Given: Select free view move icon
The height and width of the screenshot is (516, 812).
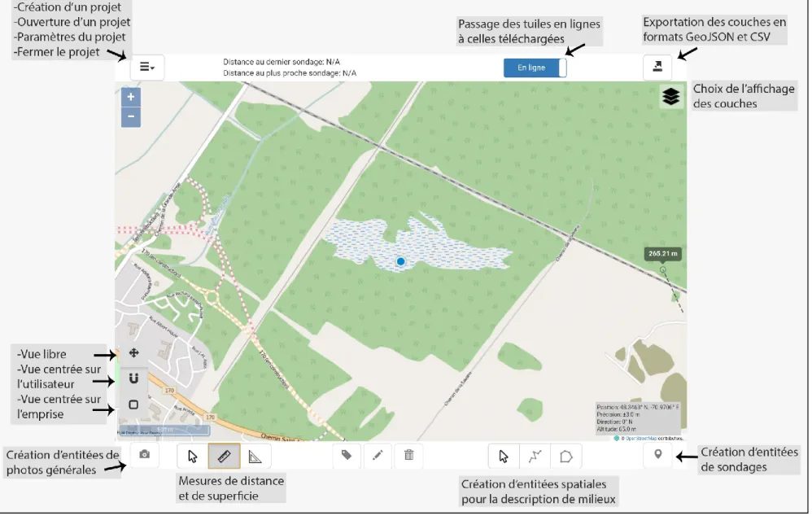Looking at the screenshot, I should (133, 354).
